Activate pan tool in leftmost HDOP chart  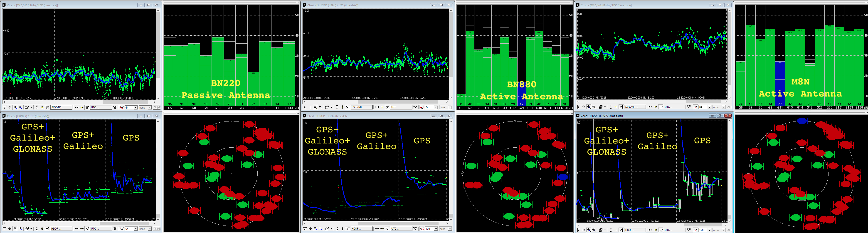point(10,229)
